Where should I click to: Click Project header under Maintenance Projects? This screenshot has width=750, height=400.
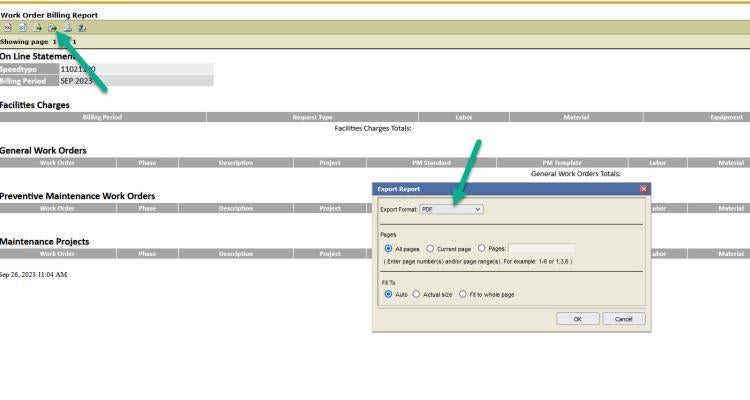[330, 254]
